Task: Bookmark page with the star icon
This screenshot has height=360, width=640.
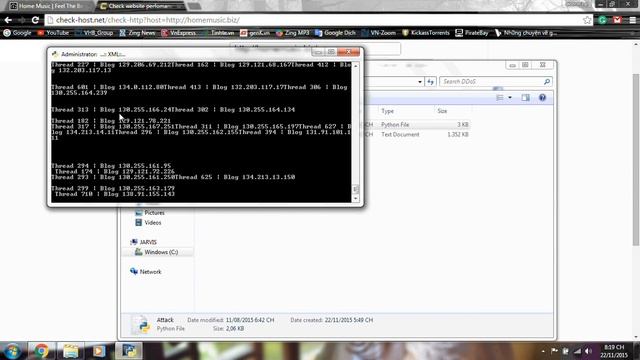Action: pyautogui.click(x=587, y=20)
